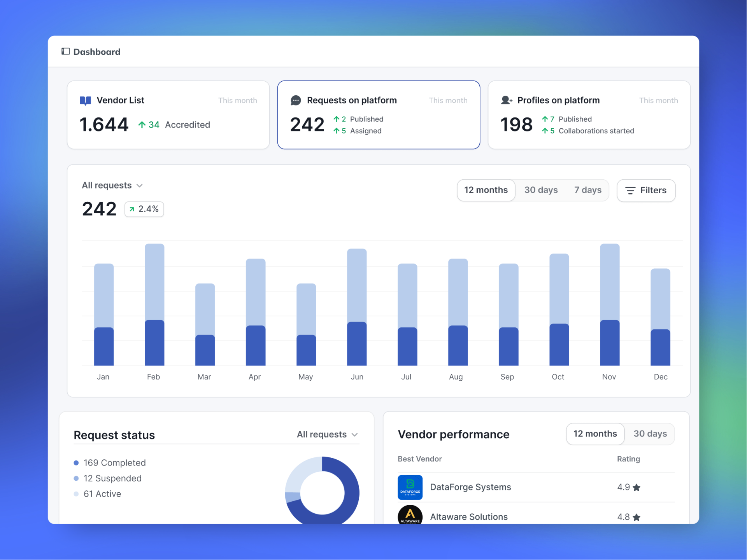This screenshot has width=747, height=560.
Task: Click the Suspended legend dot
Action: point(76,478)
